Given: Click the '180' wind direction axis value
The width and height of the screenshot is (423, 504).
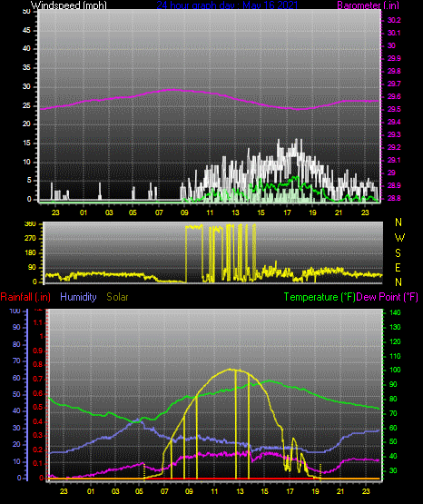Looking at the screenshot, I should 30,253.
